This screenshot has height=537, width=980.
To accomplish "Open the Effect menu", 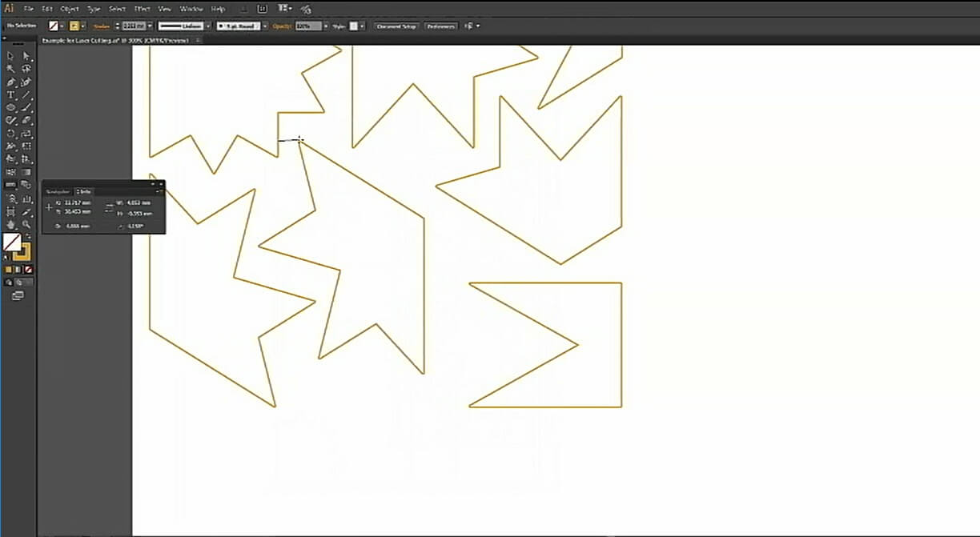I will 142,9.
